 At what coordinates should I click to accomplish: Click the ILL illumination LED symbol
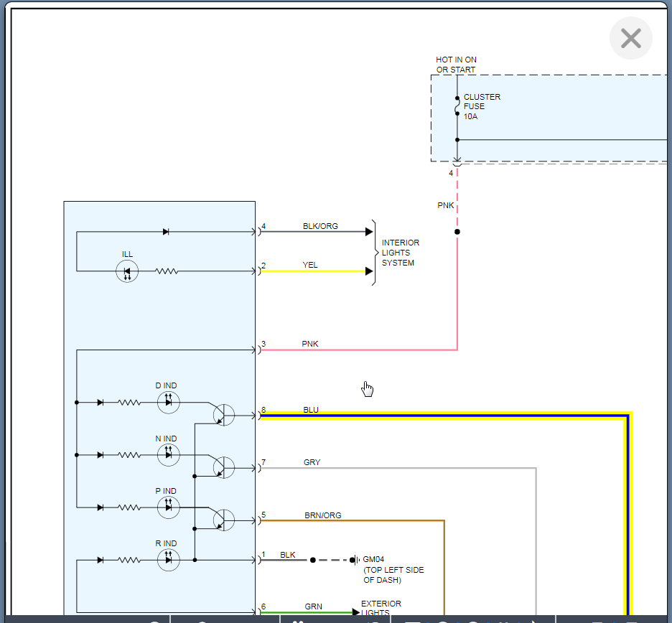coord(127,271)
